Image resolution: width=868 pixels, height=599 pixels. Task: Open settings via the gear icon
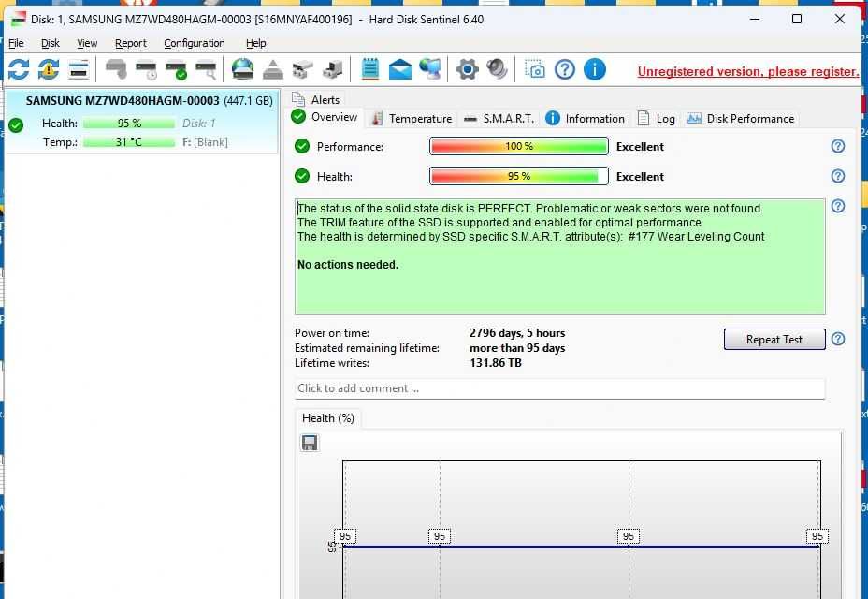(468, 70)
